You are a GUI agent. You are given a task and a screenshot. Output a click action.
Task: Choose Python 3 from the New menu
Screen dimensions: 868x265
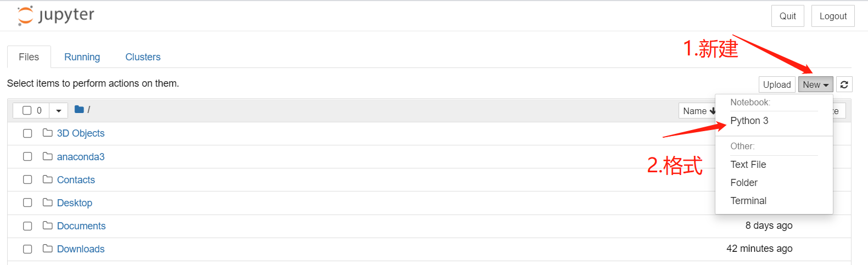click(749, 121)
